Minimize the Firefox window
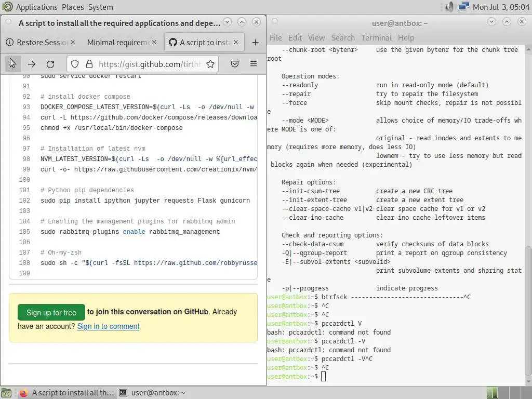 coord(228,22)
